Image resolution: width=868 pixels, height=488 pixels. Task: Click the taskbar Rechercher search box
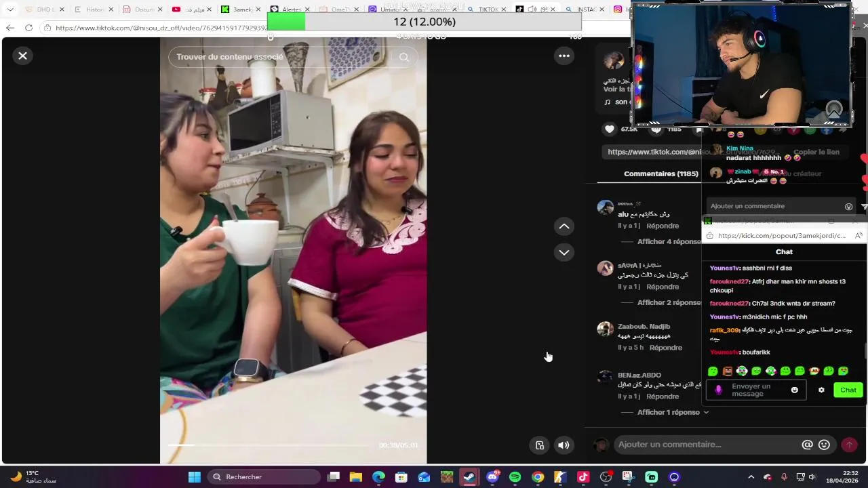coord(263,477)
